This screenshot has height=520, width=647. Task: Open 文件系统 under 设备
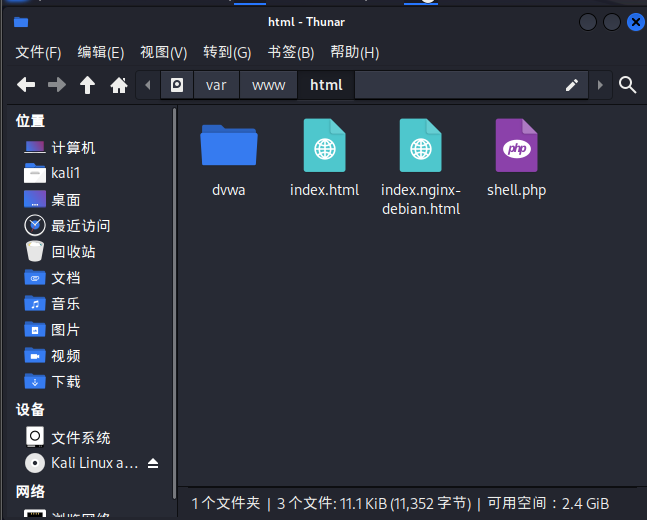[x=80, y=437]
